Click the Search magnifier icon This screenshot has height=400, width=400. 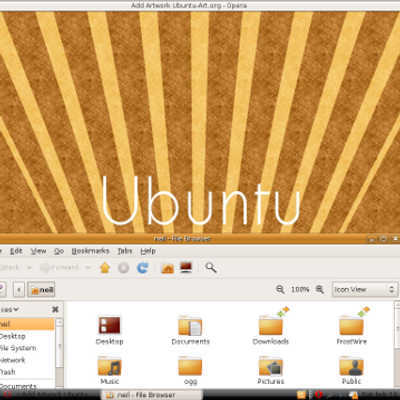[211, 267]
